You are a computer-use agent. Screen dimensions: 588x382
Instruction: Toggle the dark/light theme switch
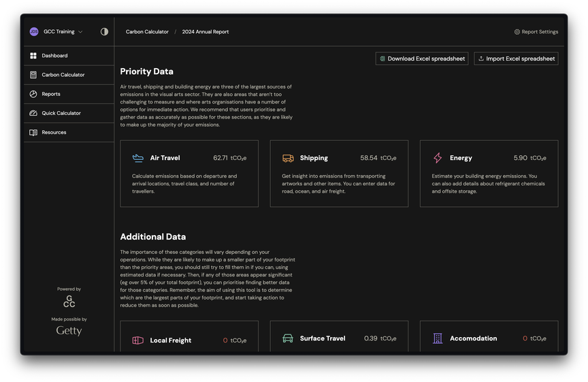click(x=104, y=31)
